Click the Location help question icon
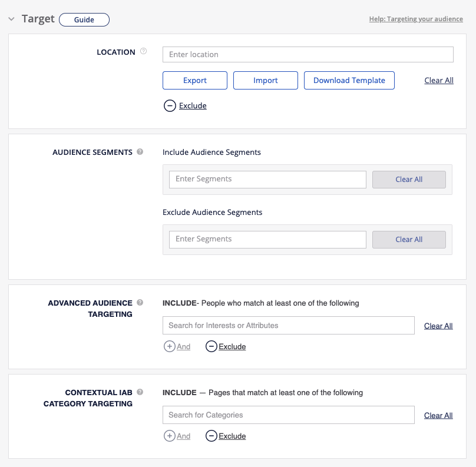476x467 pixels. (x=144, y=52)
